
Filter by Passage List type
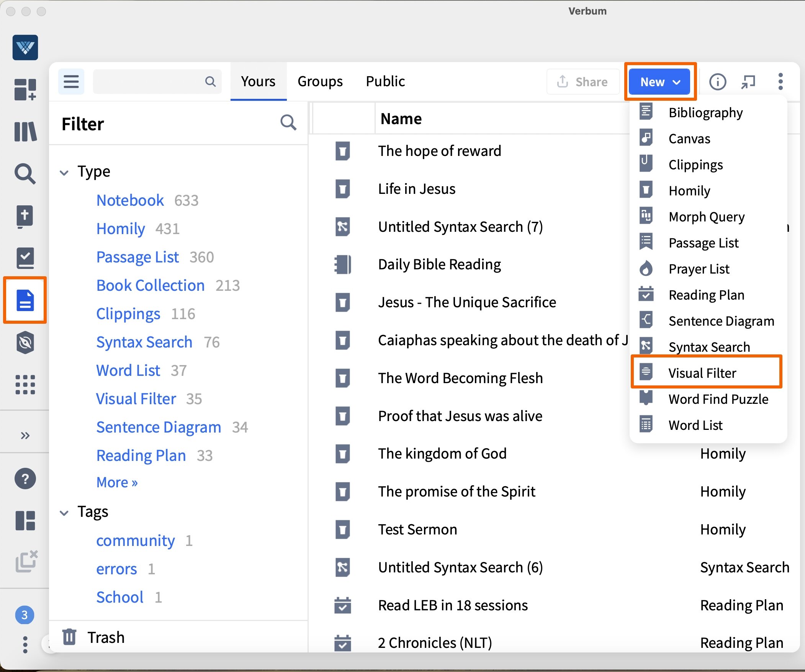click(137, 257)
